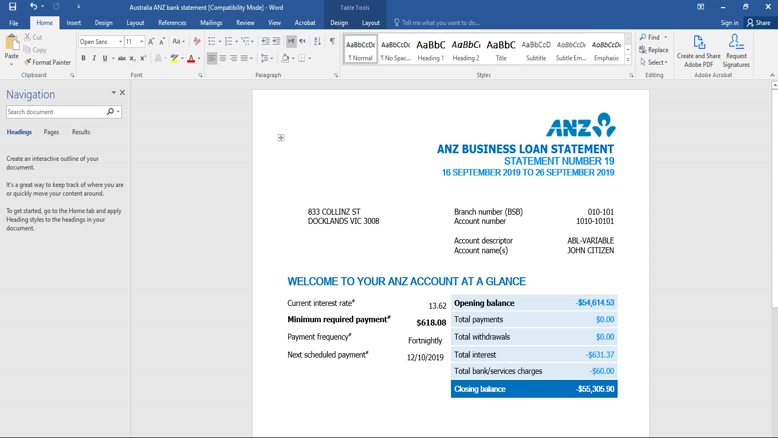
Task: Switch to the Pages navigation tab
Action: point(51,132)
